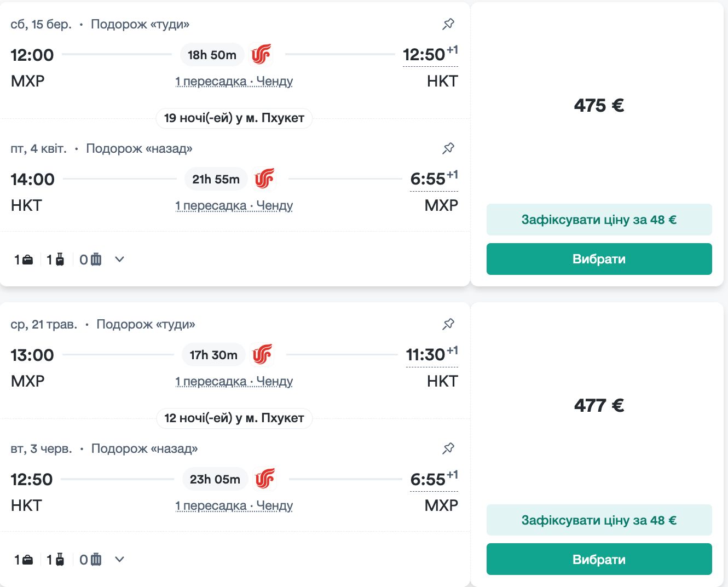728x587 pixels.
Task: Click checked baggage icon in first itinerary
Action: pyautogui.click(x=96, y=260)
